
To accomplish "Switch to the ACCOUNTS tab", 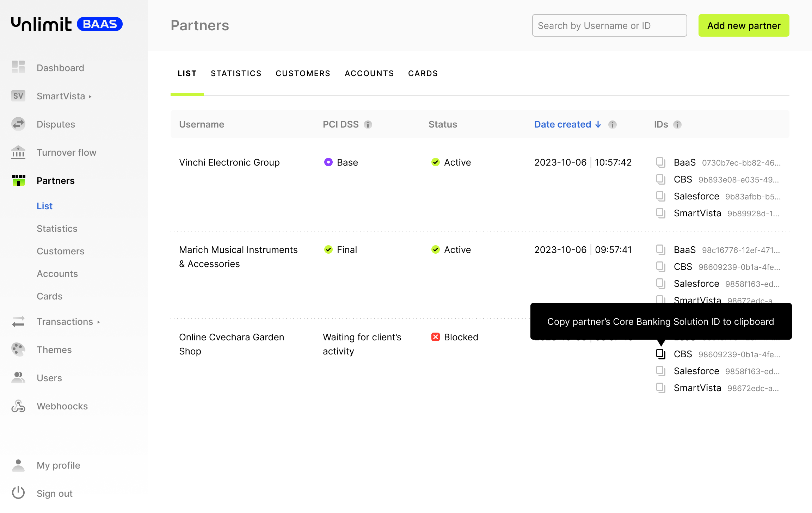I will 369,73.
